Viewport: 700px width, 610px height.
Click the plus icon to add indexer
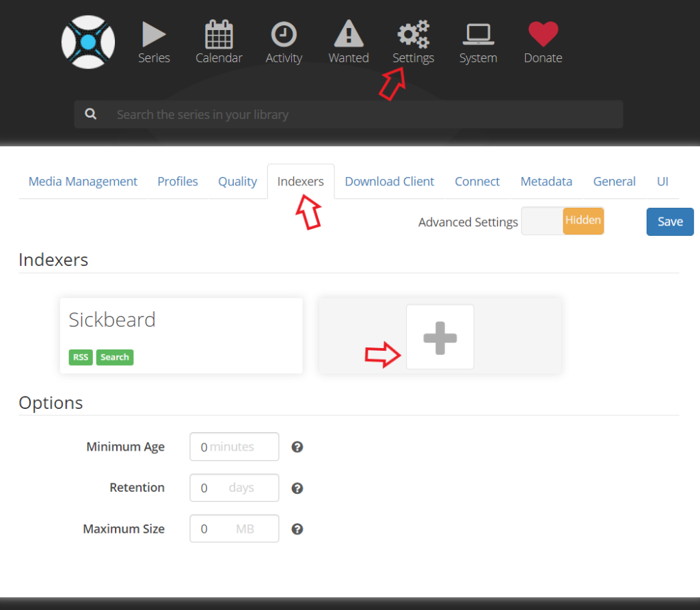(440, 337)
